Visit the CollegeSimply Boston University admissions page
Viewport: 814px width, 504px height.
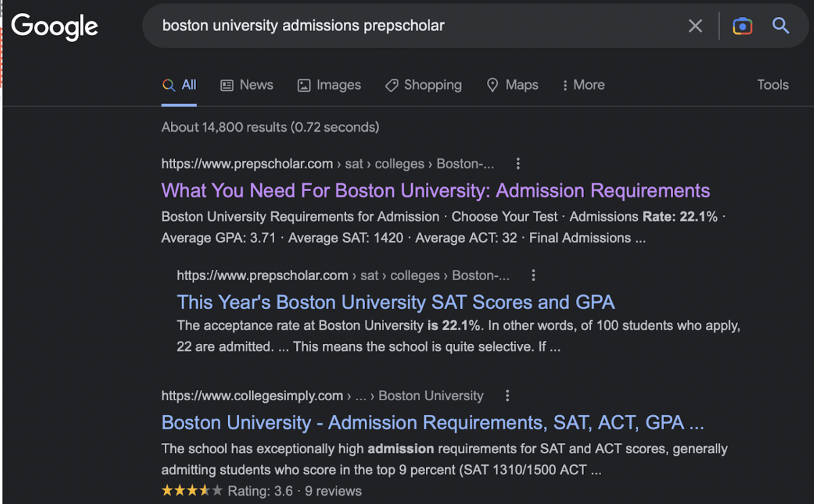tap(432, 423)
